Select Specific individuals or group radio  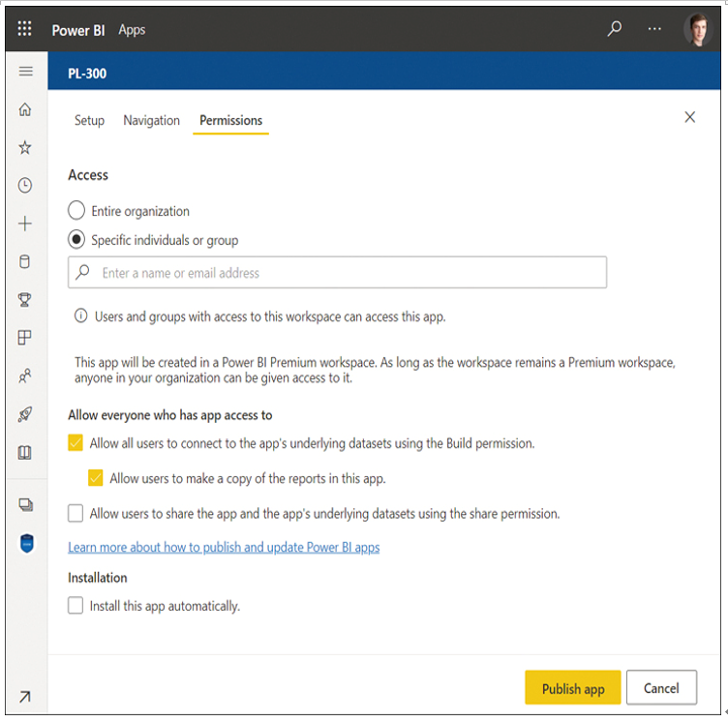tap(76, 240)
